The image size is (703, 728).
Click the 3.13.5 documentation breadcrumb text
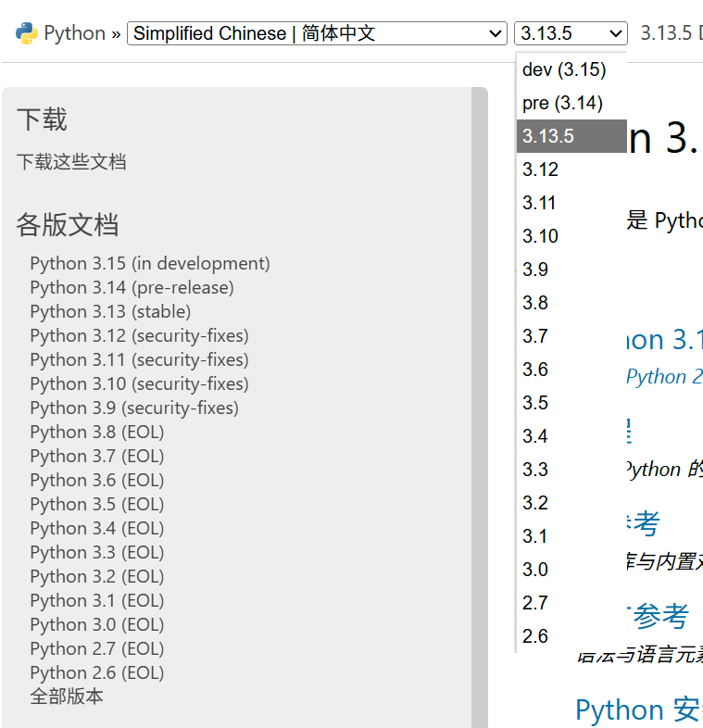pyautogui.click(x=672, y=33)
